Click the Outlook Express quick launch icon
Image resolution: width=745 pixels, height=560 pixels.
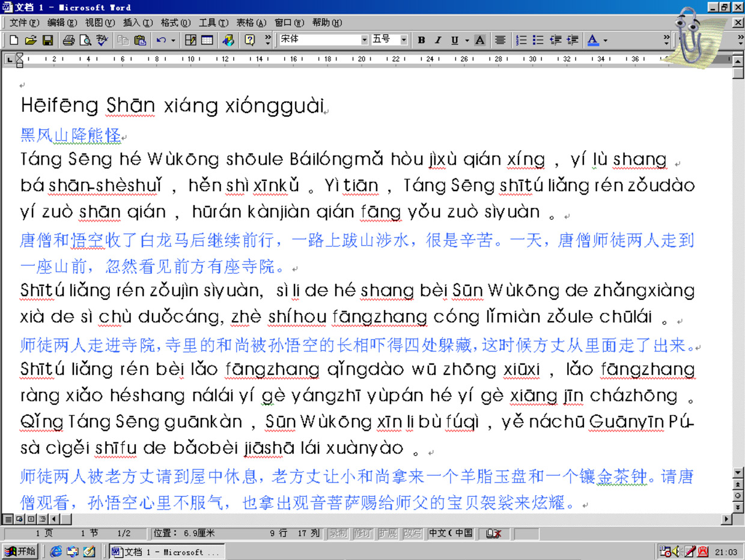point(73,551)
